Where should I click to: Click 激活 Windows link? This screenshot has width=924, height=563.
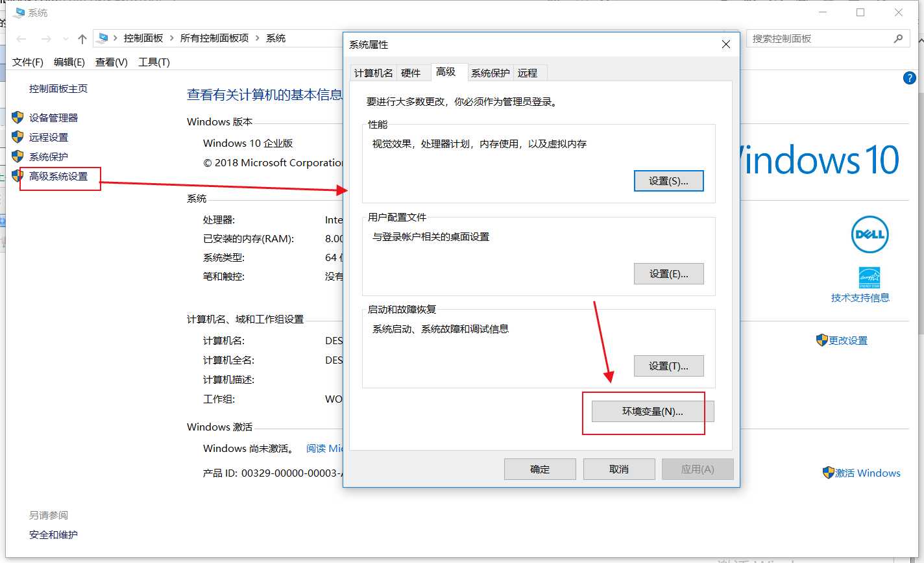(x=868, y=473)
